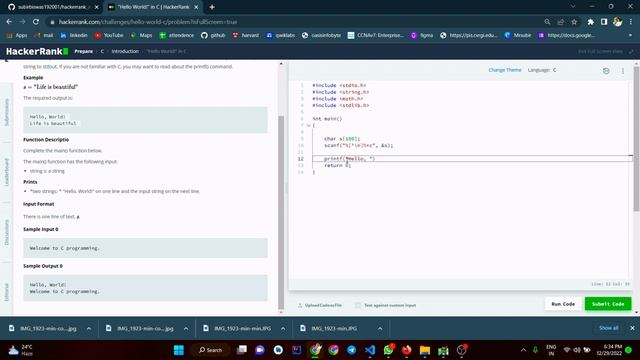Open the Chrome three-dot menu

[x=631, y=22]
